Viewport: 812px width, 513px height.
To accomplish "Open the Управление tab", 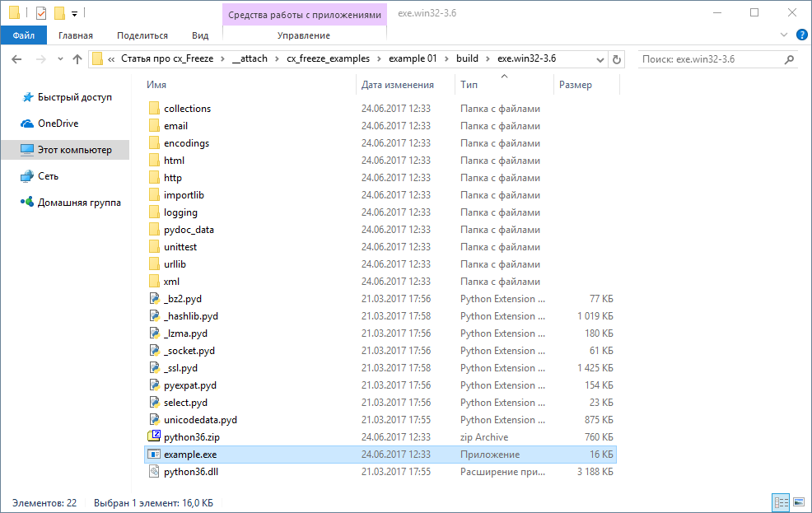I will point(304,35).
